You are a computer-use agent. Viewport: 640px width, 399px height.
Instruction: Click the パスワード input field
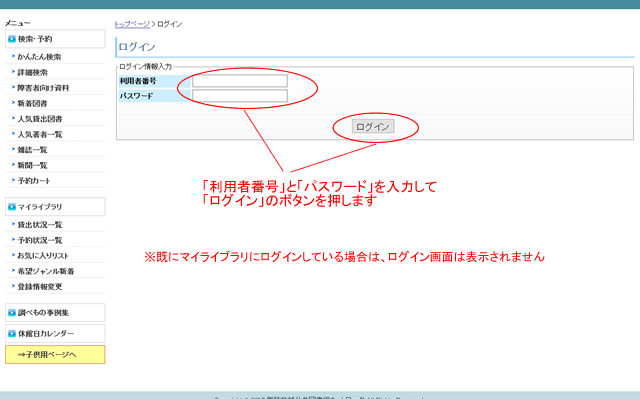pos(240,96)
